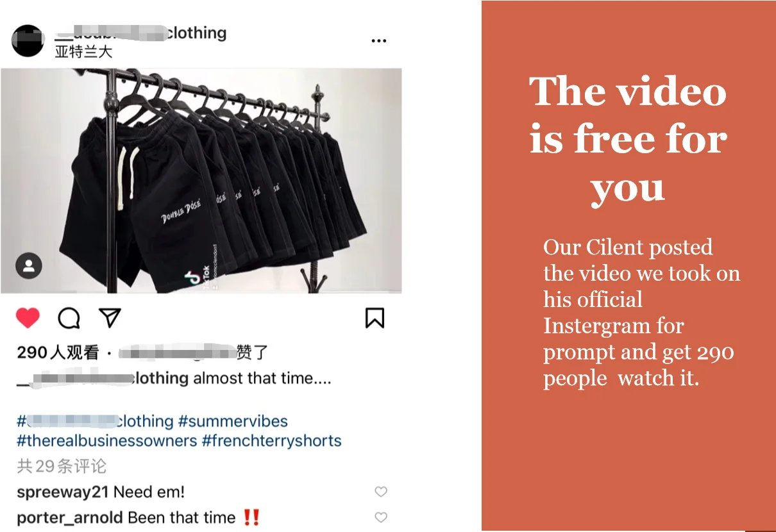Click the black shorts video thumbnail

click(201, 181)
